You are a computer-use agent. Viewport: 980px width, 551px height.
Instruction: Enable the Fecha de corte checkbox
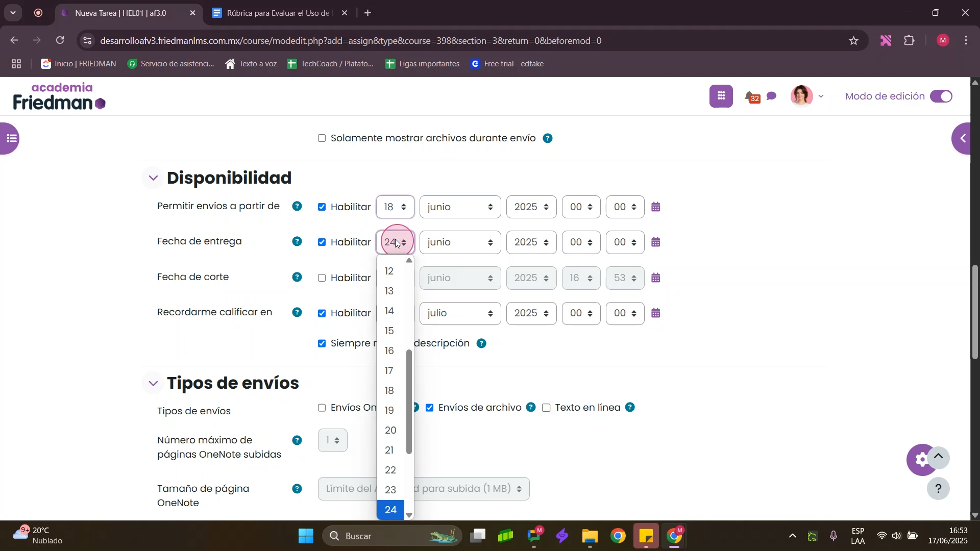point(322,278)
